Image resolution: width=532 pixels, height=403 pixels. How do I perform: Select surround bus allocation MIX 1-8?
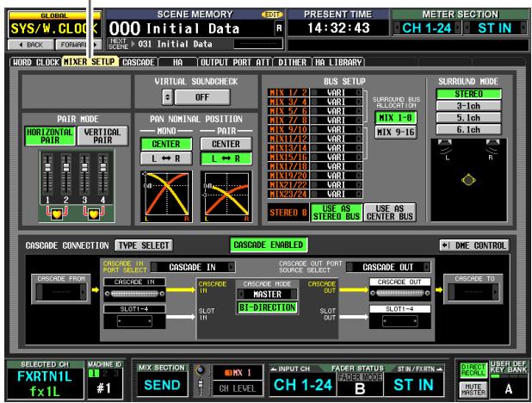coord(396,118)
